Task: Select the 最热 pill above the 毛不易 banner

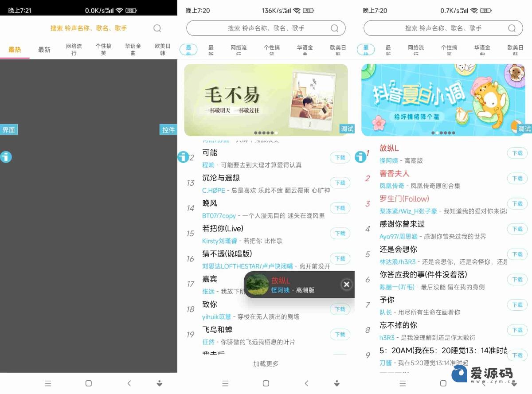Action: [188, 49]
